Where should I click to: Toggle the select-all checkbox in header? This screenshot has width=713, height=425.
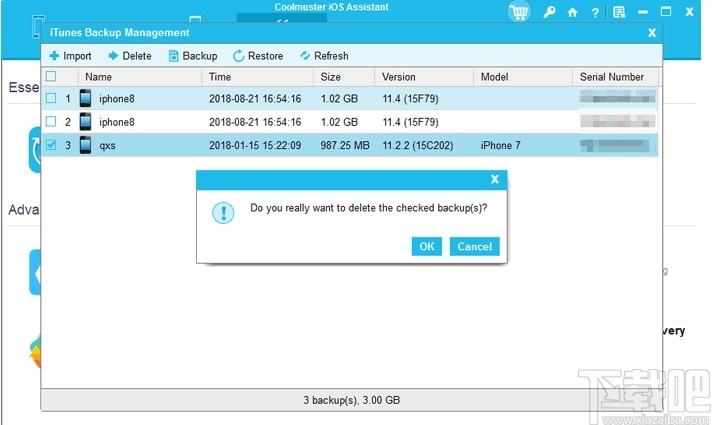[51, 76]
